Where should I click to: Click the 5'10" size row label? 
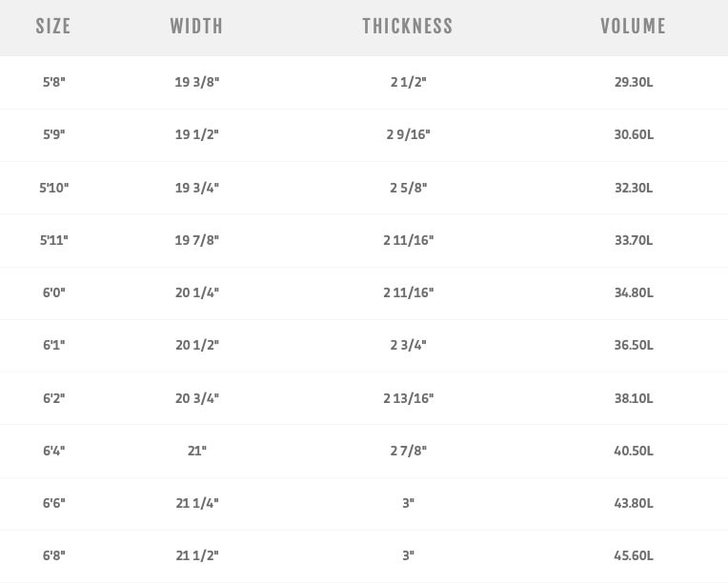pos(54,188)
